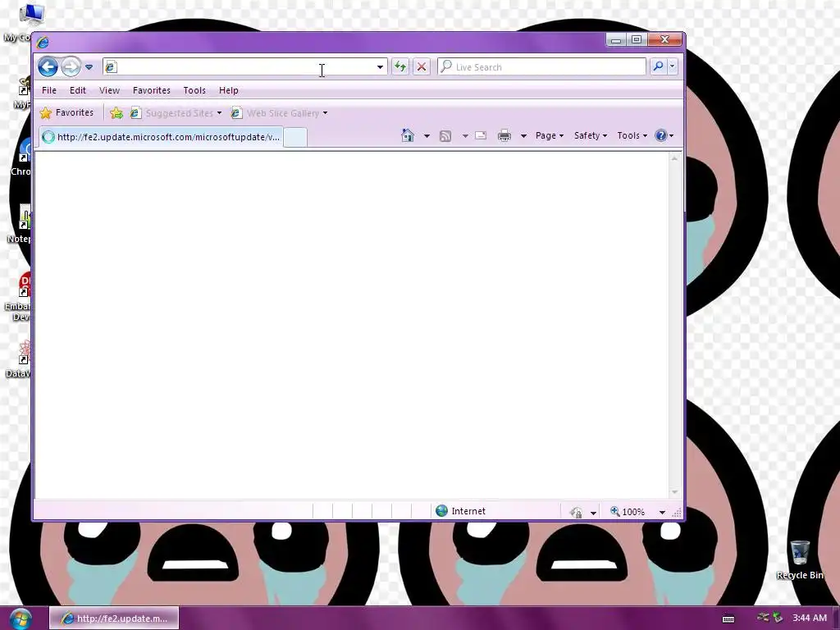This screenshot has height=630, width=840.
Task: Click the Live Search box
Action: click(541, 67)
